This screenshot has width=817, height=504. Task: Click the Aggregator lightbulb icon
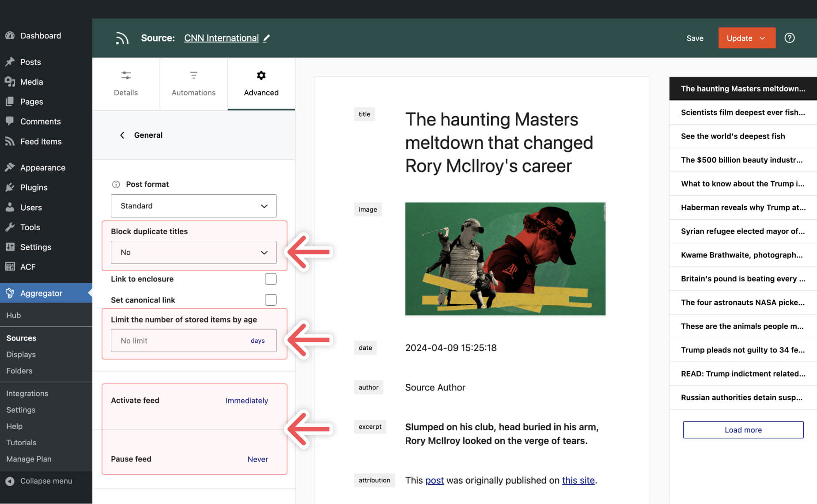(10, 293)
